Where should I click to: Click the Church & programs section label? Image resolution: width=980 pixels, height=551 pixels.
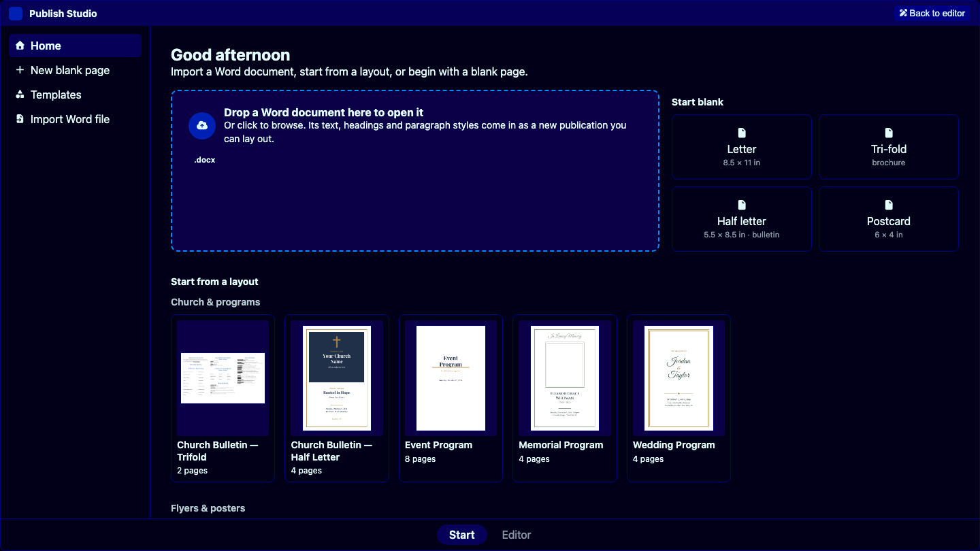215,302
